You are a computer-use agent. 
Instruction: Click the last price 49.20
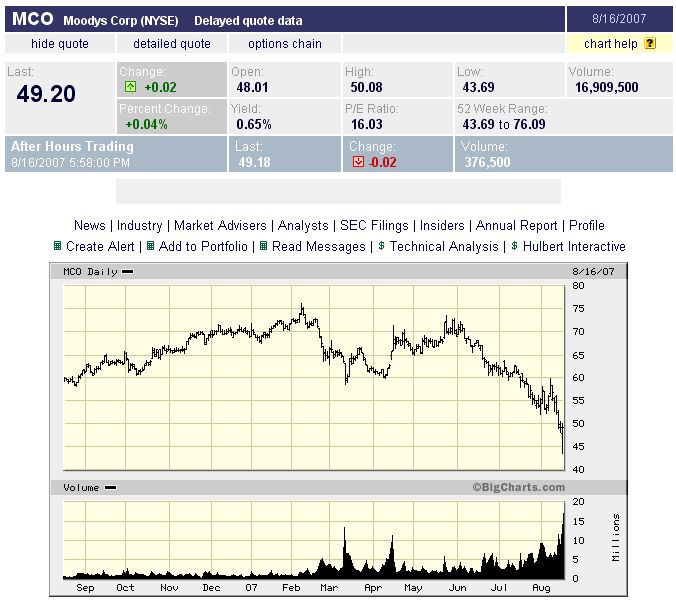click(46, 94)
